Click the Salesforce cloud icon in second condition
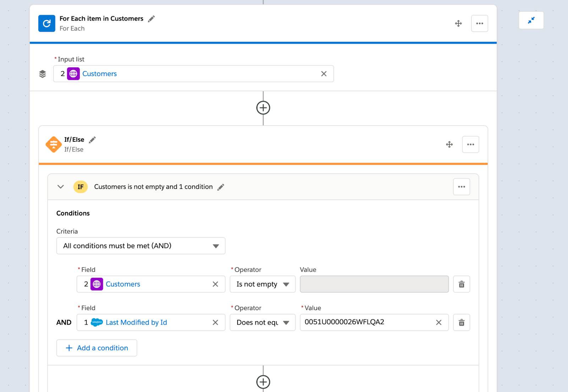Viewport: 568px width, 392px height. pos(97,322)
